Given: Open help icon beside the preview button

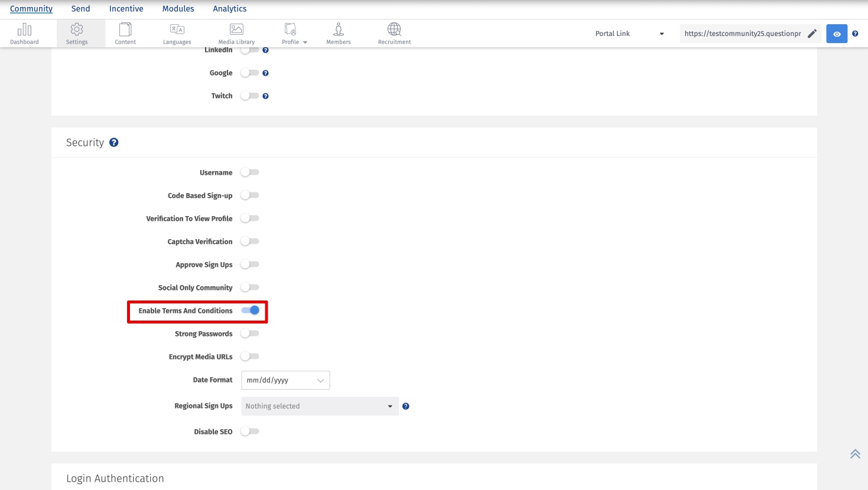Looking at the screenshot, I should (x=855, y=34).
